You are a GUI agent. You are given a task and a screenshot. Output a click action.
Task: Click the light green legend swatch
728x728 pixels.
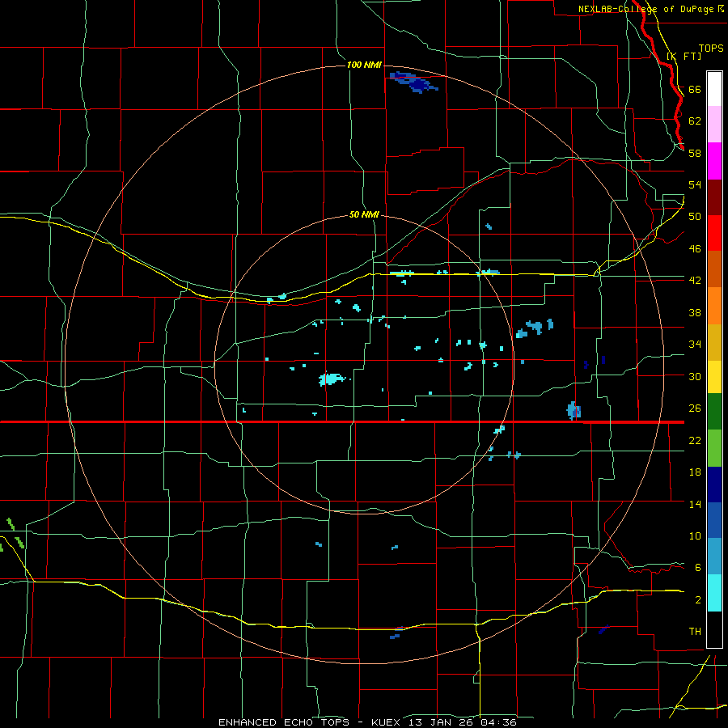pyautogui.click(x=714, y=448)
